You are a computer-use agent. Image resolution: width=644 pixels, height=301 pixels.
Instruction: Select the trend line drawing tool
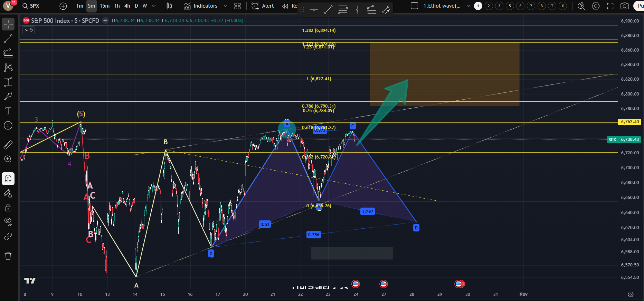tap(8, 38)
